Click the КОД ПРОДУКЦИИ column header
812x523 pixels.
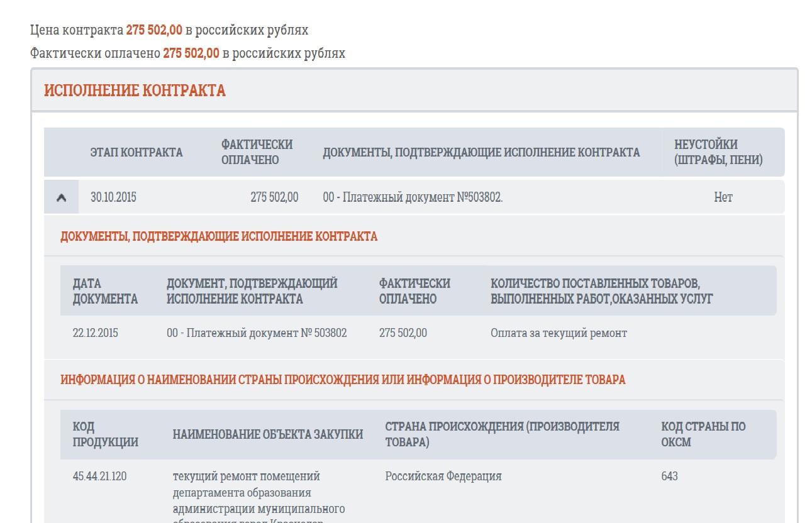click(x=105, y=434)
